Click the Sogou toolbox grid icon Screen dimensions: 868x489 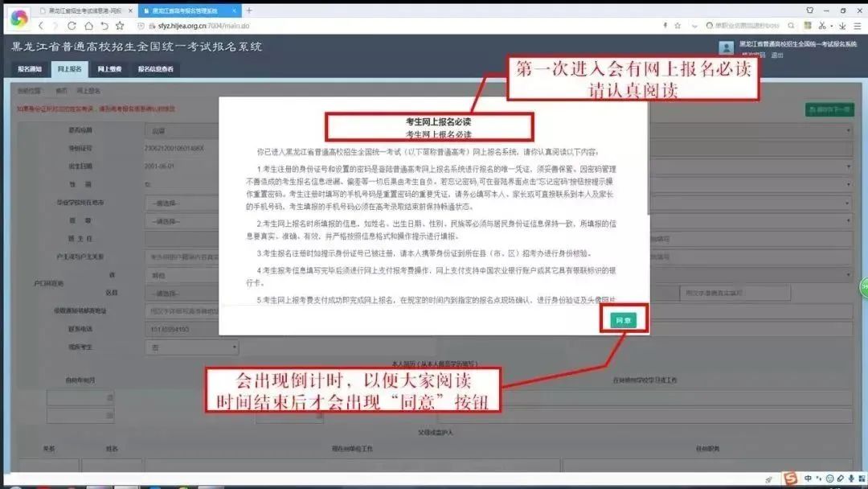862,479
